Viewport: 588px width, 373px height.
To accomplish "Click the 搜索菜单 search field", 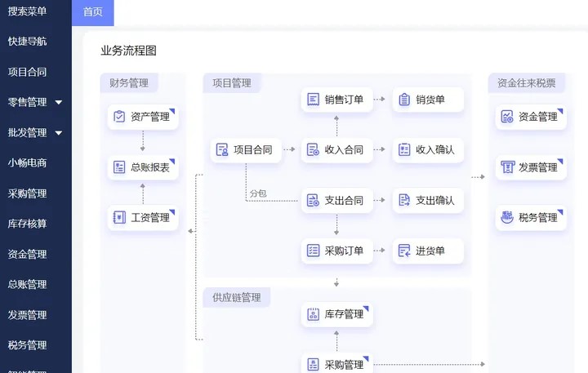I will [28, 11].
